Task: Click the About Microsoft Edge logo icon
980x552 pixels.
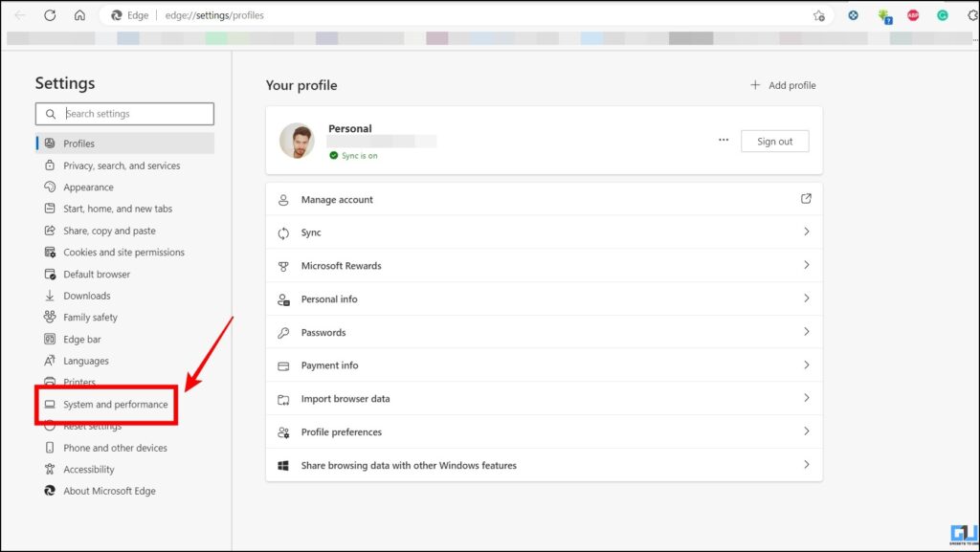Action: click(x=50, y=491)
